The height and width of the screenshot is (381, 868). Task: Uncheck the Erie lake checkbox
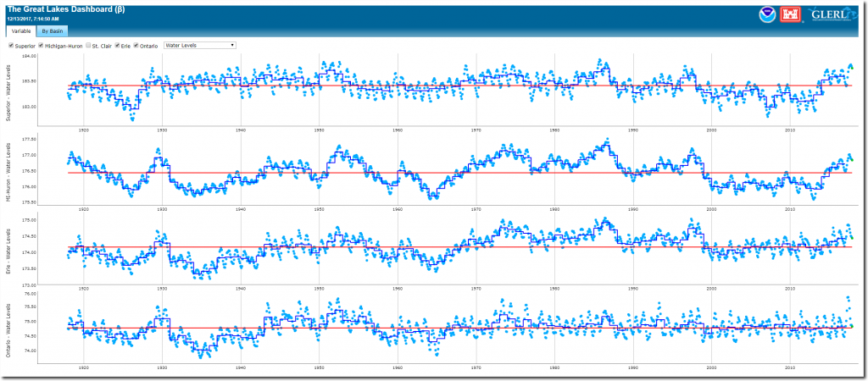coord(117,46)
